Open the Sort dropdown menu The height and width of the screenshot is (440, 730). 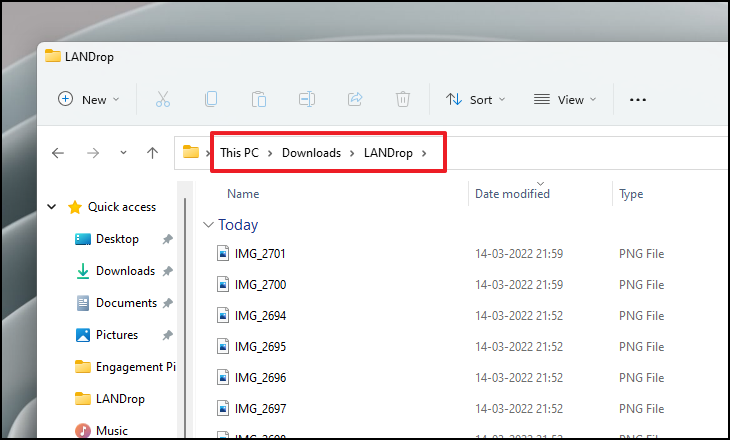click(x=475, y=99)
